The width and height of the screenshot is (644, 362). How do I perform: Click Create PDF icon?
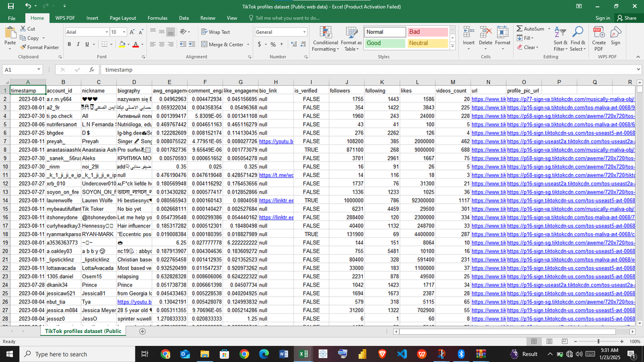click(599, 32)
